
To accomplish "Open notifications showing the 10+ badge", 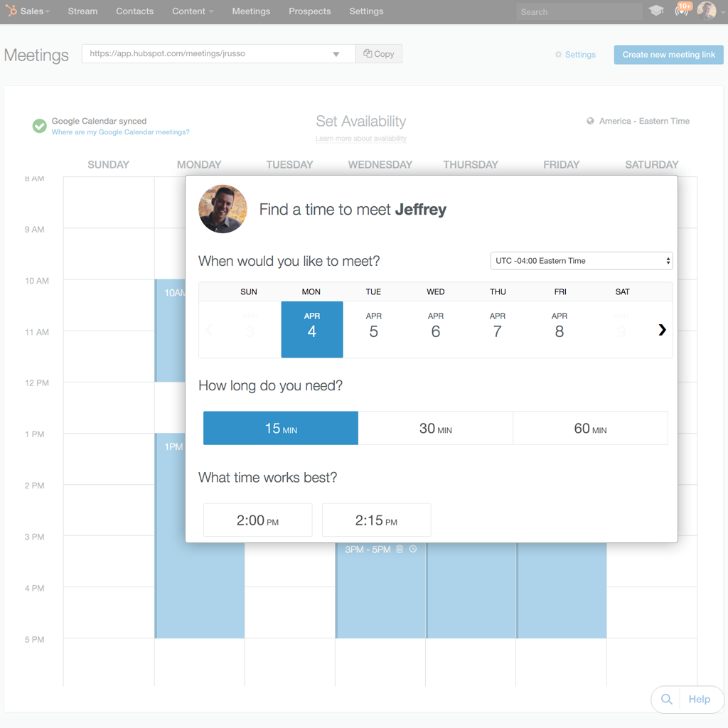I will (681, 11).
